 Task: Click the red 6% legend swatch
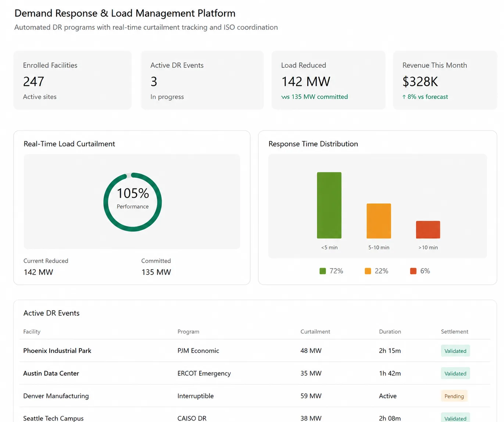click(413, 271)
